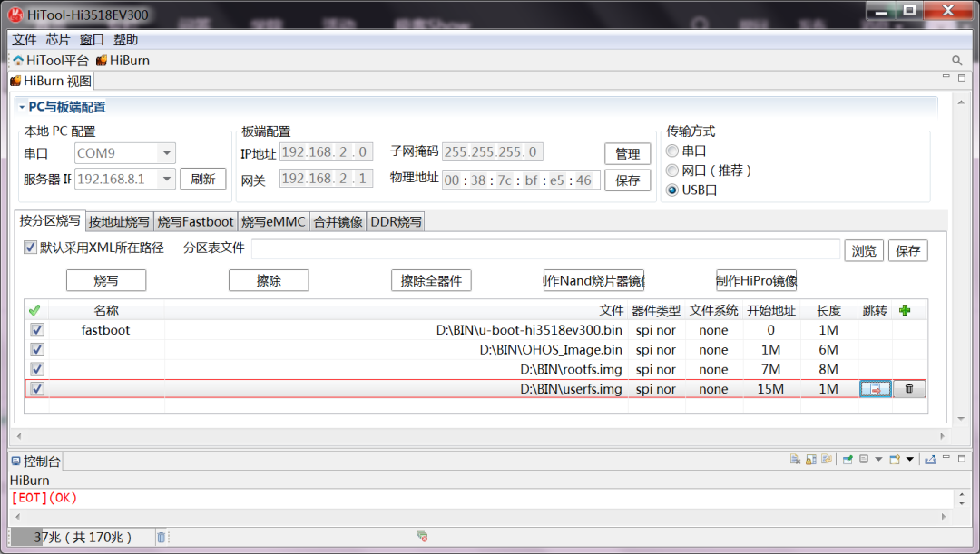Open the Open Console dropdown arrow

(910, 459)
